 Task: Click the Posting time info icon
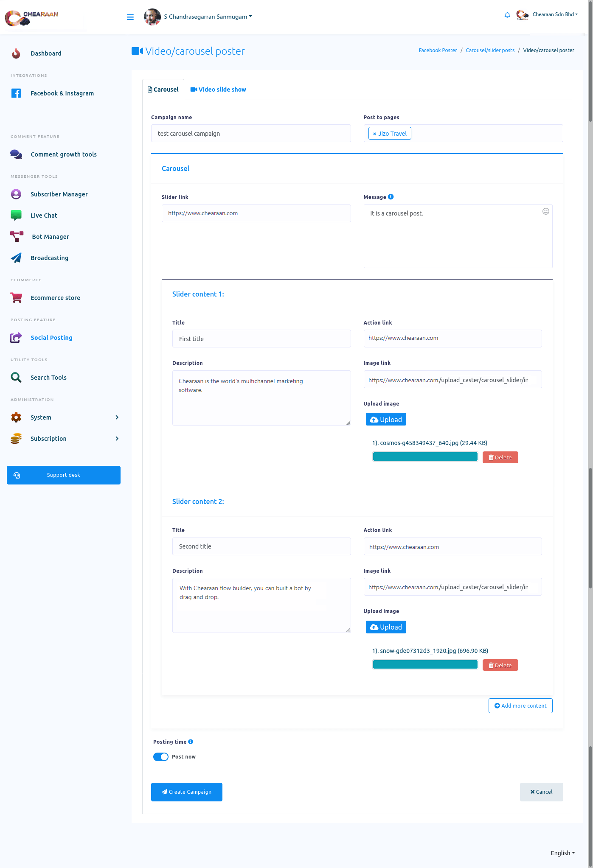coord(191,742)
